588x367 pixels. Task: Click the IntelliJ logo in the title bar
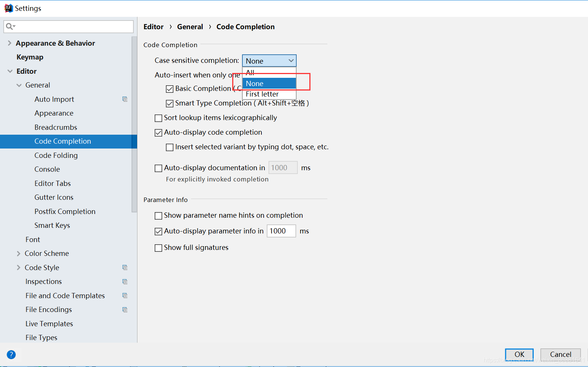8,8
